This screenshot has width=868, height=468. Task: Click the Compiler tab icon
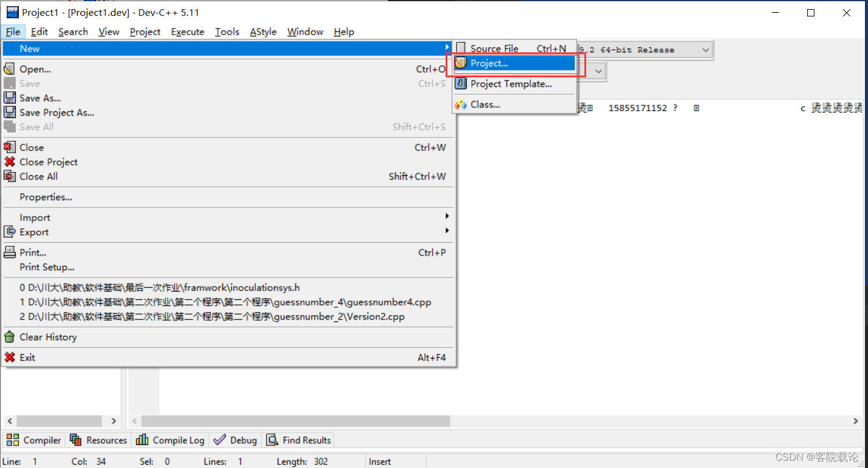[13, 440]
